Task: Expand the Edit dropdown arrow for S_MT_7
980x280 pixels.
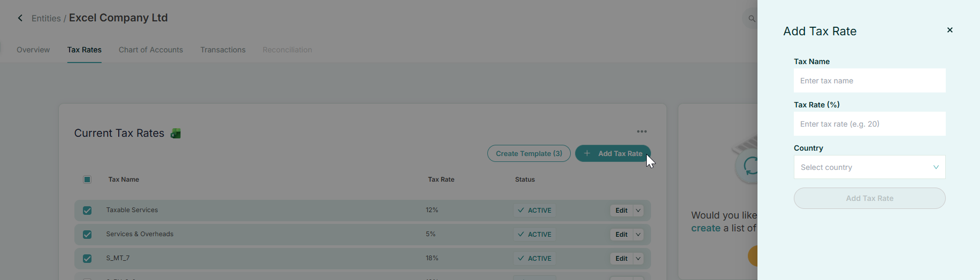Action: tap(638, 259)
